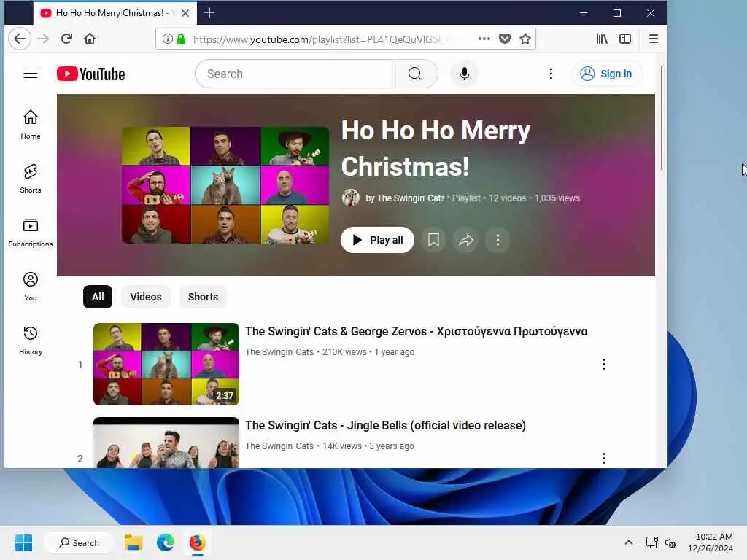Open Subscriptions in sidebar
The height and width of the screenshot is (560, 747).
31,233
